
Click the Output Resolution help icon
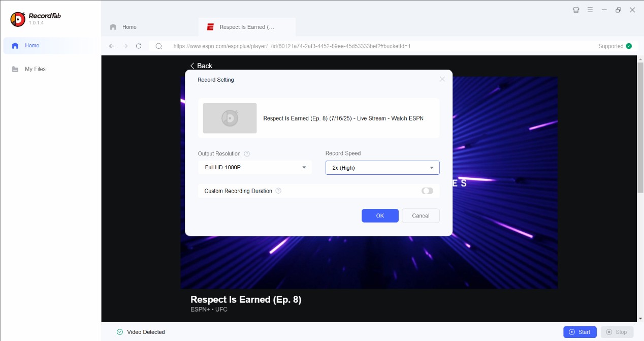click(x=247, y=153)
